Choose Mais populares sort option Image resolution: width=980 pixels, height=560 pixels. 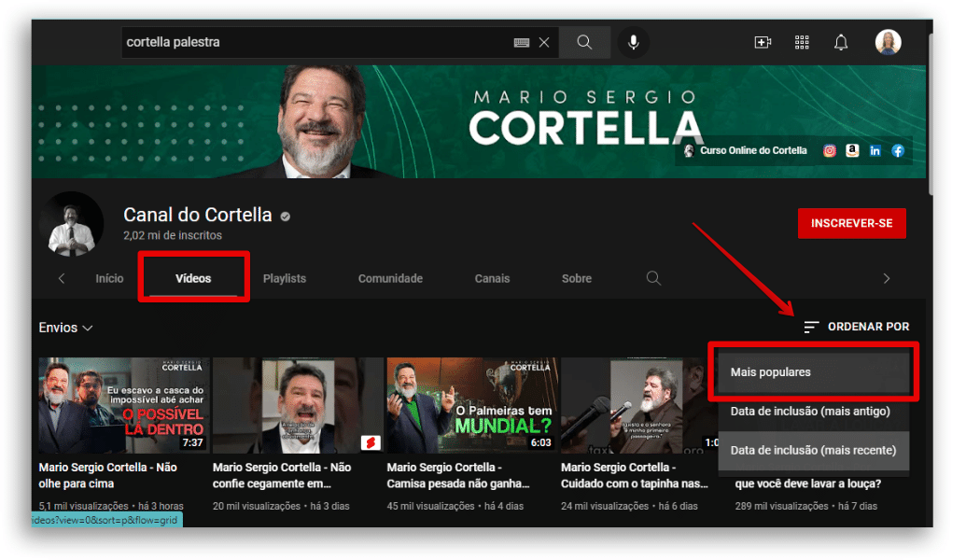click(x=813, y=371)
